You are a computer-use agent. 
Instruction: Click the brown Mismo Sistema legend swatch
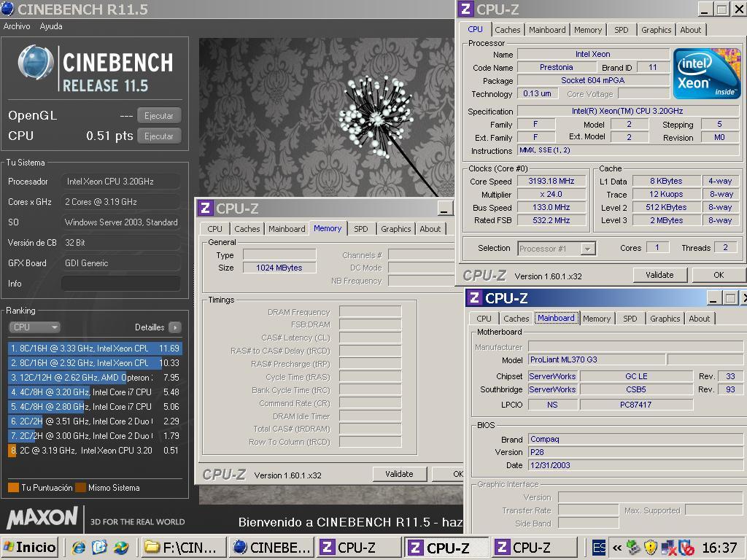click(x=80, y=488)
